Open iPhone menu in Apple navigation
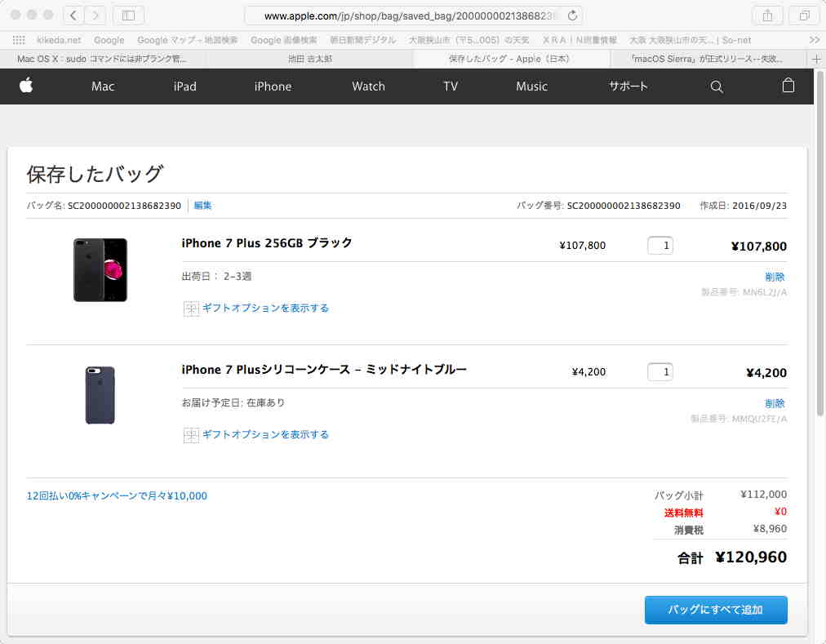Image resolution: width=826 pixels, height=644 pixels. pyautogui.click(x=273, y=87)
